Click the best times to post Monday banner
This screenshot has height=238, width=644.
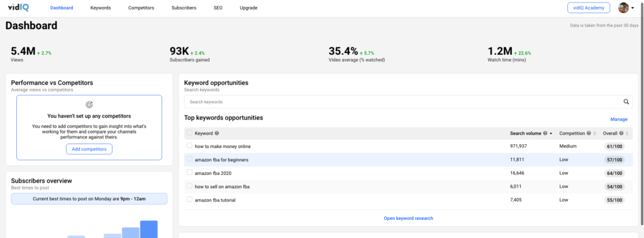point(89,199)
